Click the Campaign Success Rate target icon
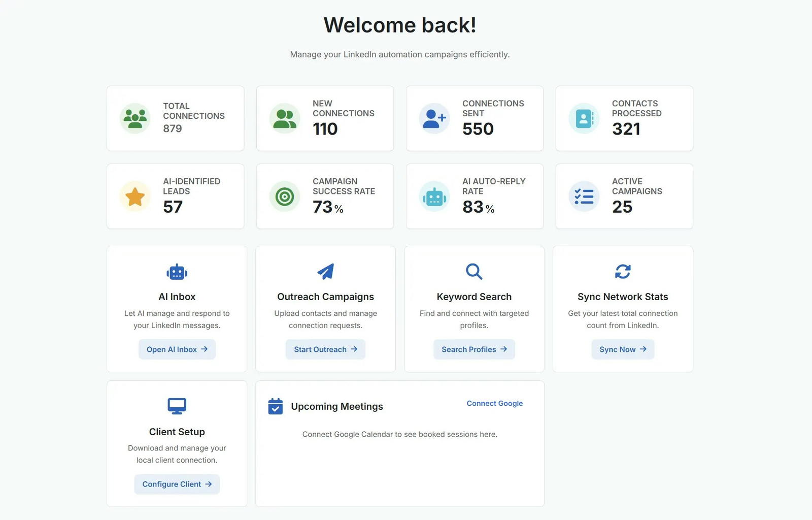Viewport: 812px width, 520px height. [x=285, y=197]
